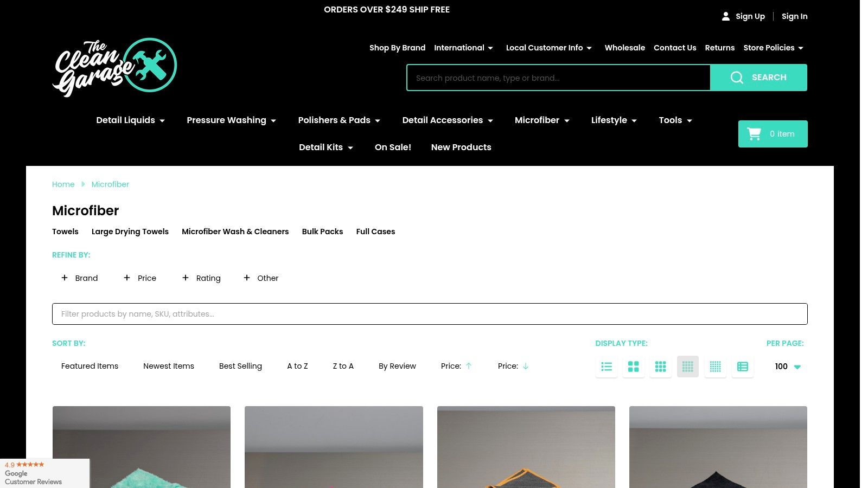Sort by Best Selling
This screenshot has width=868, height=488.
240,366
